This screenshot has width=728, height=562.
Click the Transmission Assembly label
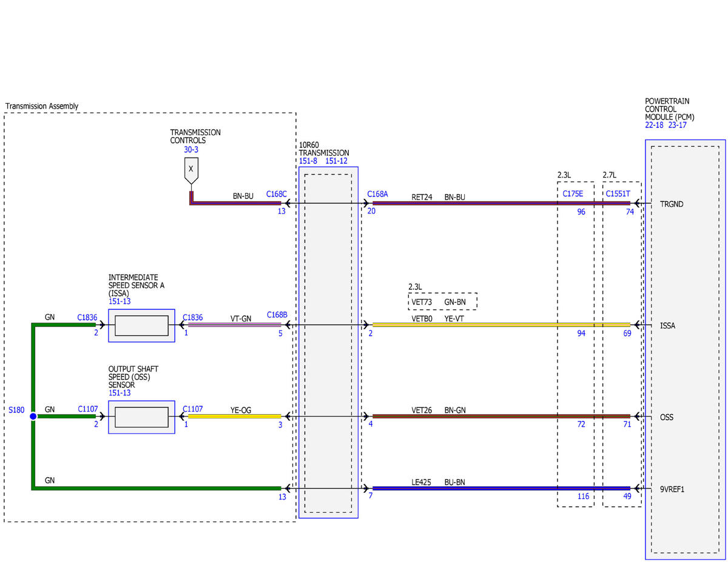click(x=42, y=106)
